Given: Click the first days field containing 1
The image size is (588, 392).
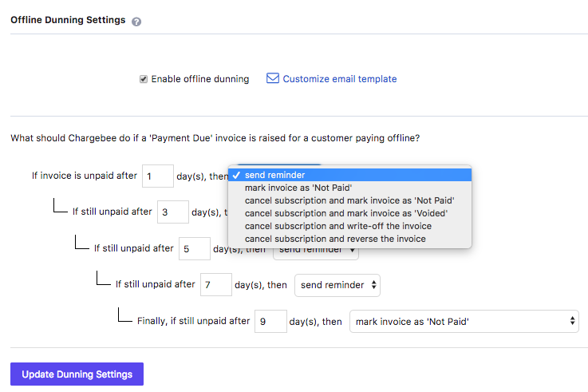Looking at the screenshot, I should pos(158,176).
